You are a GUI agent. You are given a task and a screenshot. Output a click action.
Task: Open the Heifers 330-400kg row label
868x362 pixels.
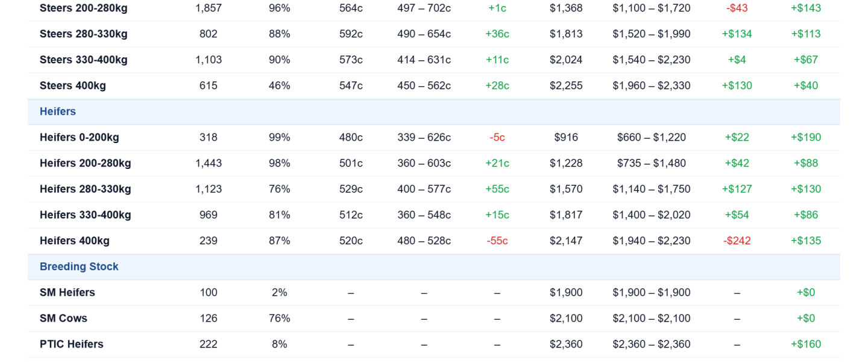[x=86, y=215]
